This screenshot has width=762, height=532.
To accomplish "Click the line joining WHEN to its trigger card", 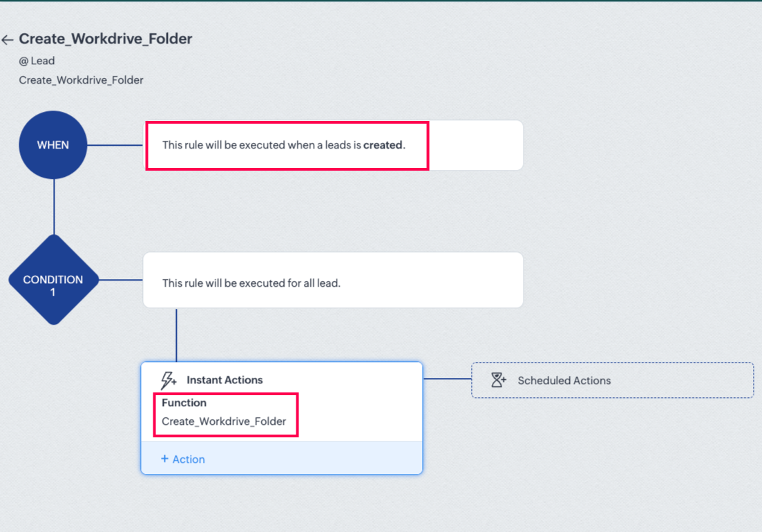I will [x=115, y=145].
